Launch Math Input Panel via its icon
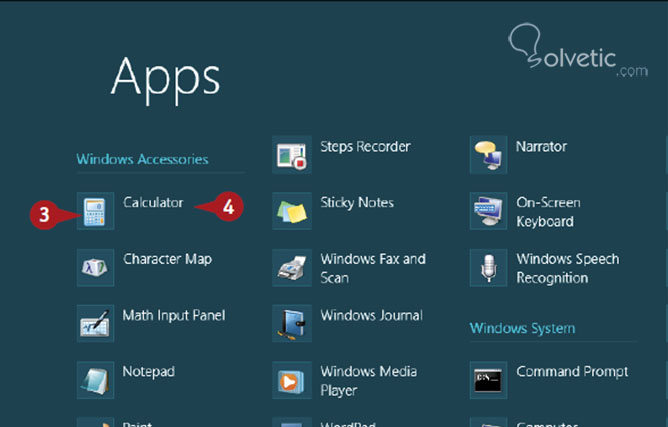Image resolution: width=668 pixels, height=427 pixels. (x=95, y=323)
